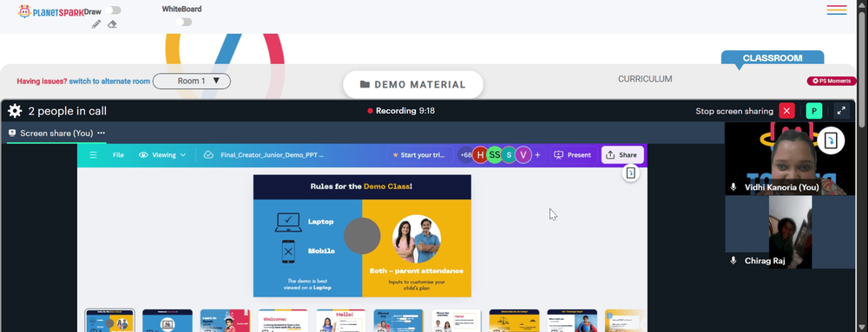The width and height of the screenshot is (868, 332).
Task: Select the pencil draw tool
Action: coord(96,23)
